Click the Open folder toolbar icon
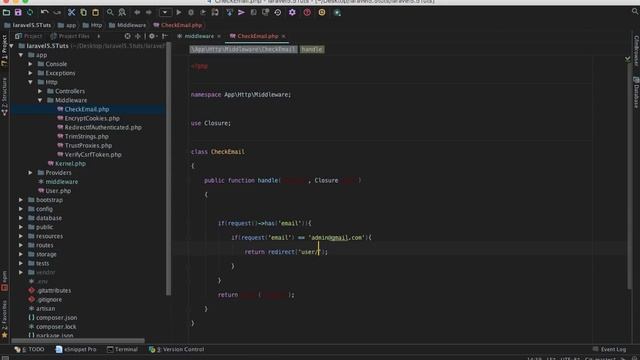The image size is (640, 360). (x=6, y=13)
